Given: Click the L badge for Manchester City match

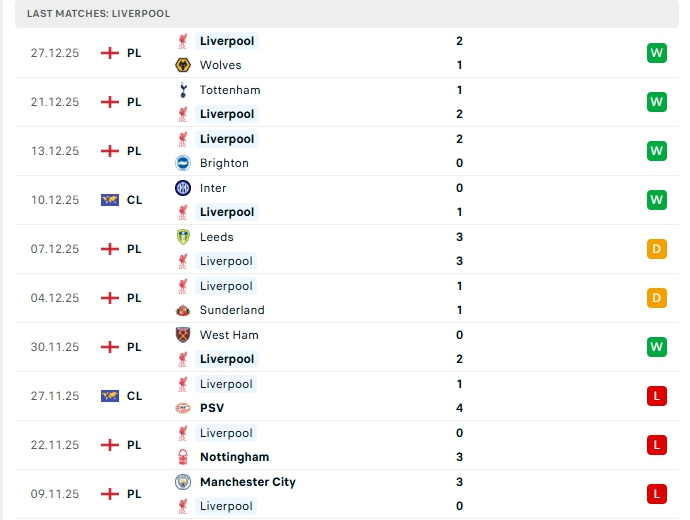Looking at the screenshot, I should pos(656,494).
